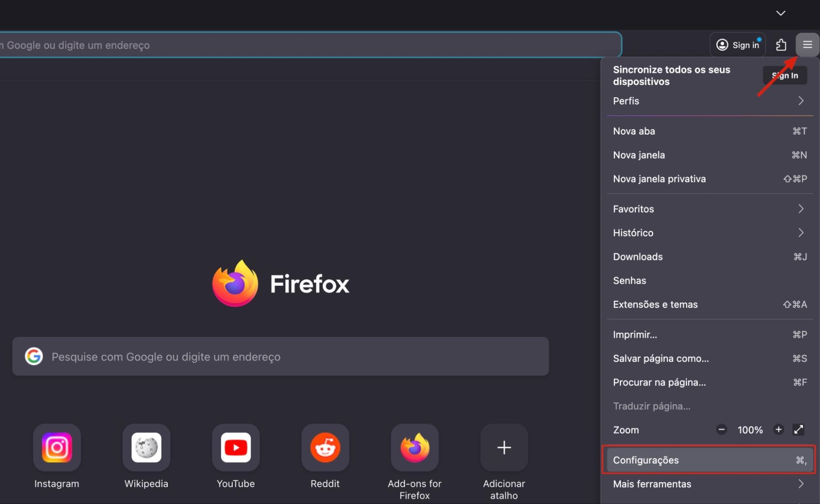Click the Google search field
820x504 pixels.
pyautogui.click(x=280, y=356)
